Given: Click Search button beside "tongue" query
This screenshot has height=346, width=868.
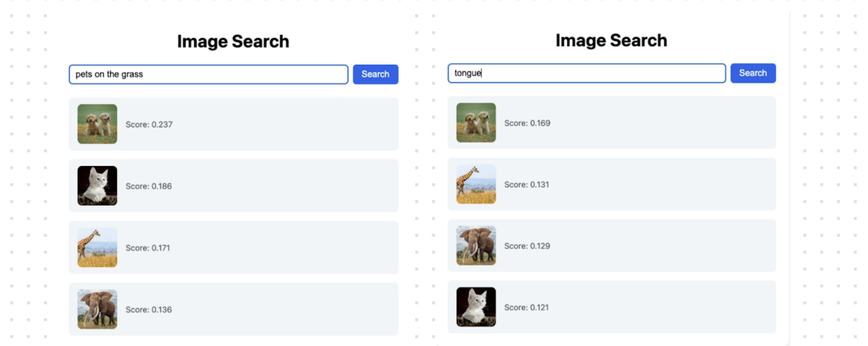Looking at the screenshot, I should click(753, 73).
